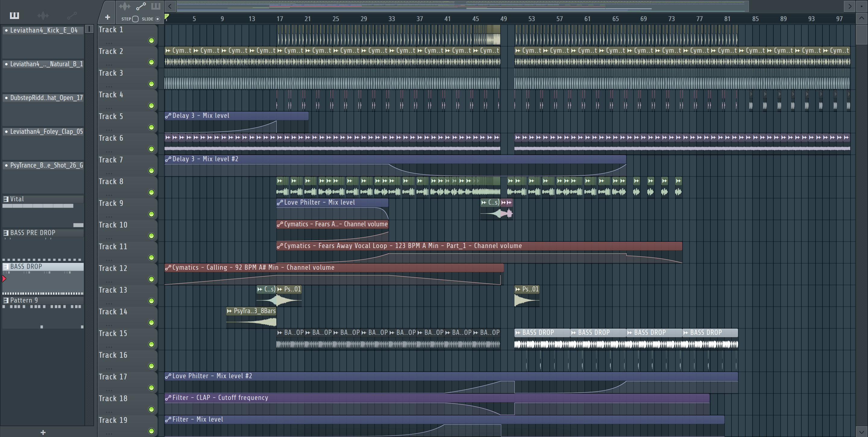The image size is (868, 437).
Task: Open the Cymatics Fears Away Vocal Loop clip menu
Action: click(x=280, y=246)
